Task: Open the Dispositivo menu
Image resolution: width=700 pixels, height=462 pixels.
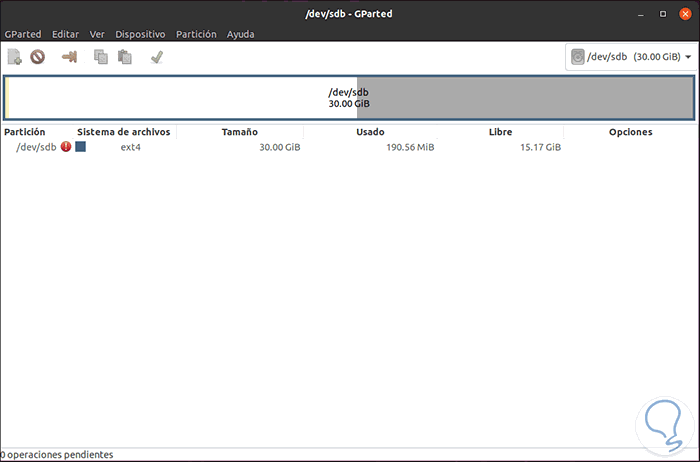Action: click(140, 34)
